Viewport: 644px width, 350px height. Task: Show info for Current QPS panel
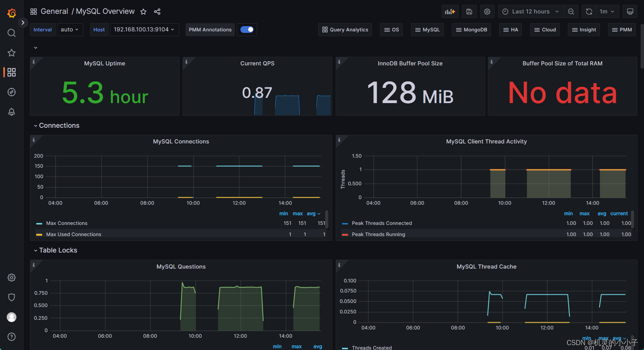(x=186, y=62)
